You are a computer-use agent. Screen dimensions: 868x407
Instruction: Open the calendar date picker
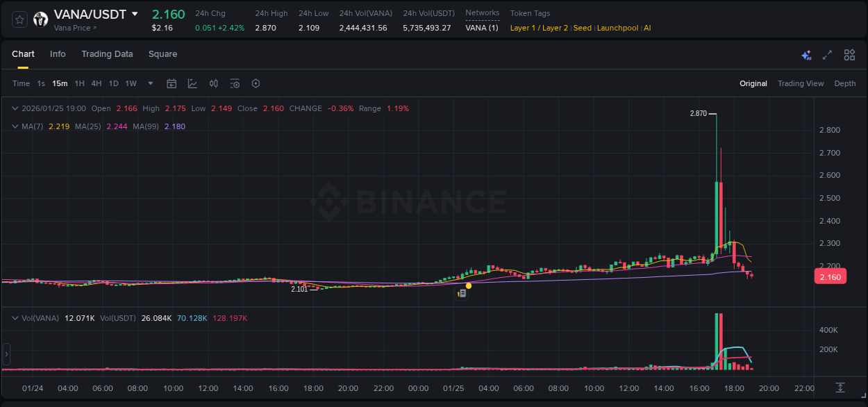[172, 83]
